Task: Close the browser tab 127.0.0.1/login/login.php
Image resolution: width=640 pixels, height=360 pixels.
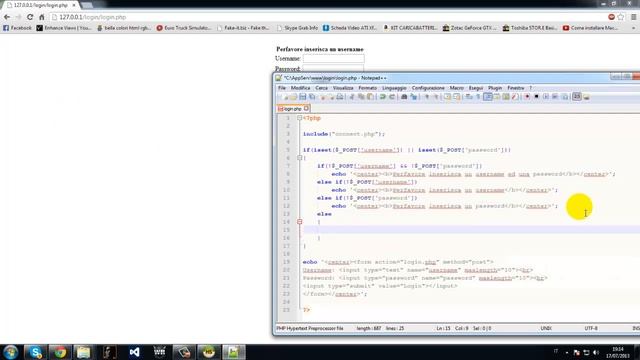Action: point(73,5)
